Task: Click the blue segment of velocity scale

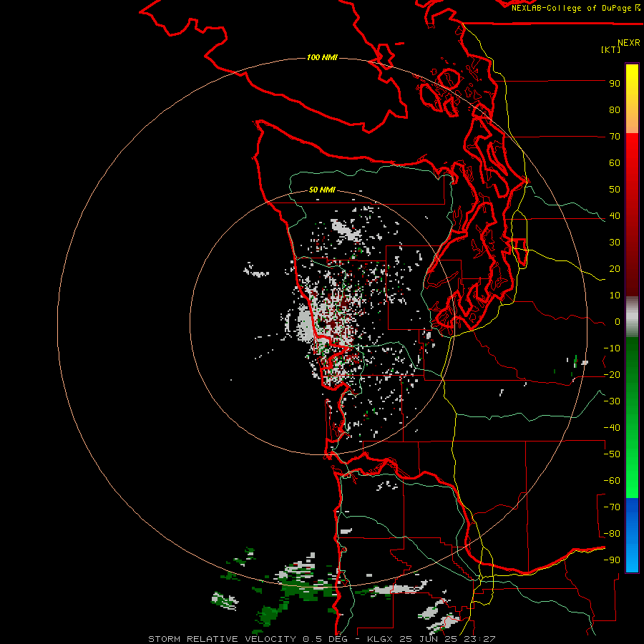Action: click(632, 535)
